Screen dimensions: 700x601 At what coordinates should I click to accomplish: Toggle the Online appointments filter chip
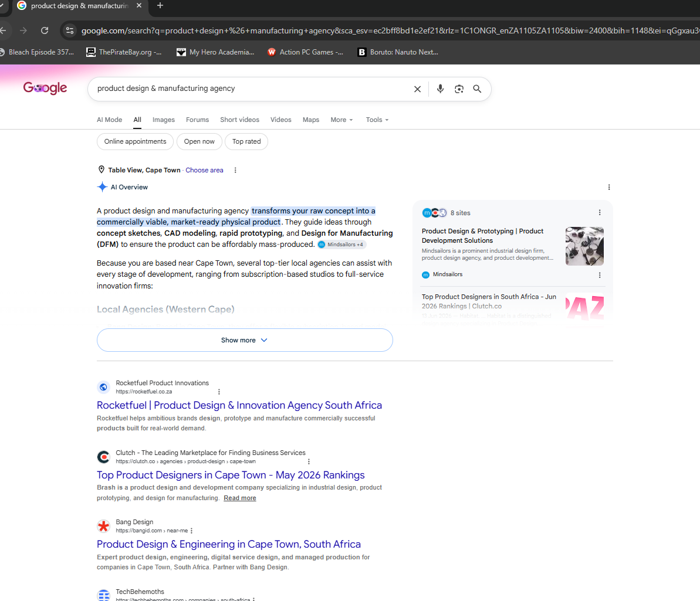tap(136, 141)
